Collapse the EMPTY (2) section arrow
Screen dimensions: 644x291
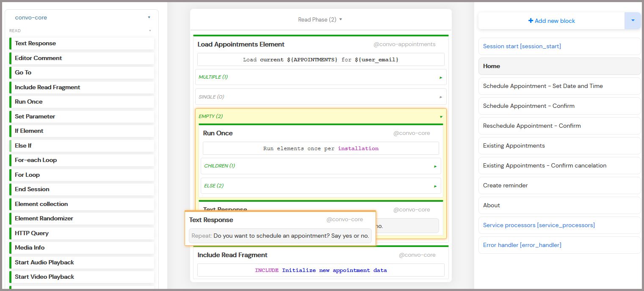coord(441,117)
